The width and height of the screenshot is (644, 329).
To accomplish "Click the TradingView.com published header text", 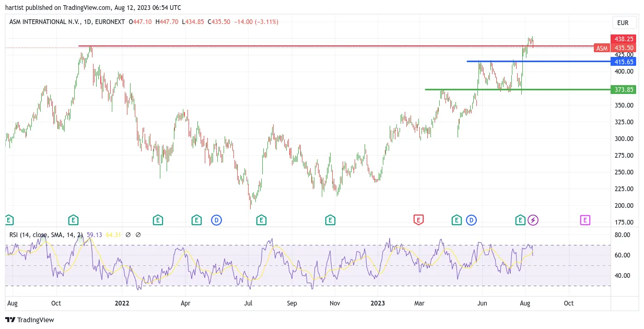I will (x=93, y=7).
